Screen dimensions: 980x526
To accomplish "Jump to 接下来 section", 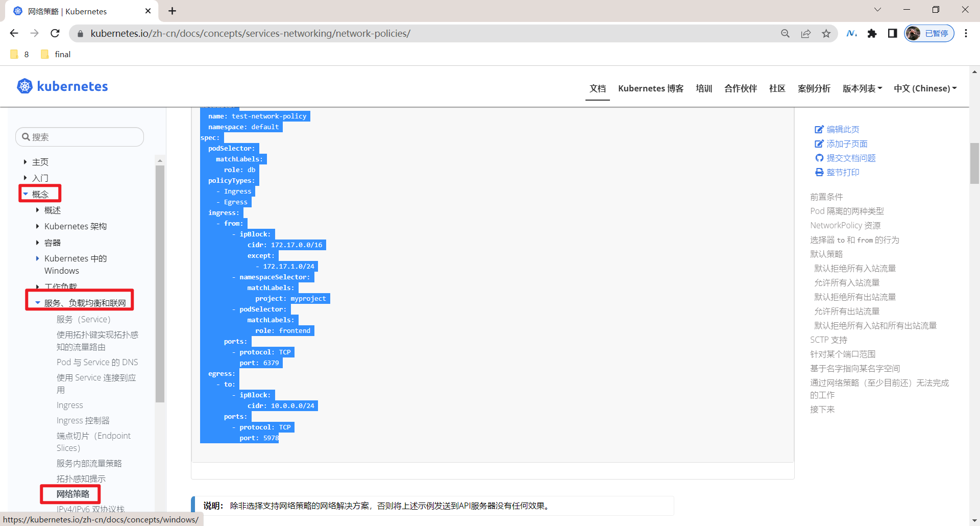I will [822, 409].
